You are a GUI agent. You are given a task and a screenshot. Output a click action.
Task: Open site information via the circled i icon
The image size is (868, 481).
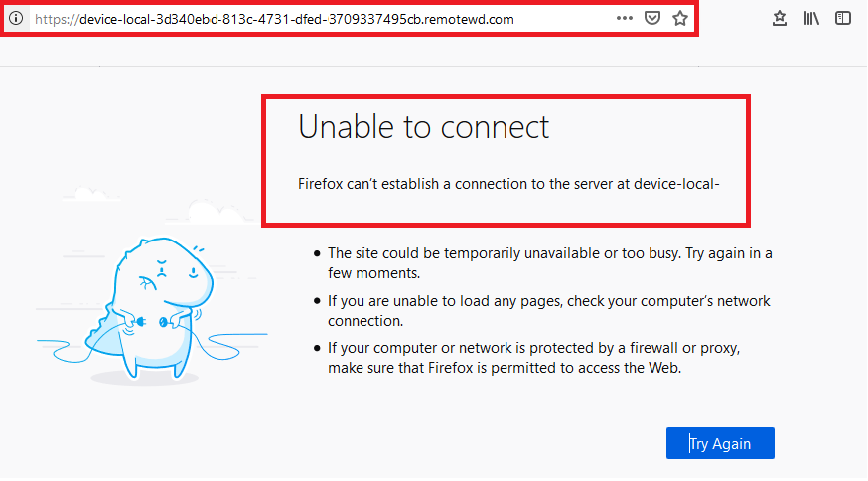(x=16, y=18)
